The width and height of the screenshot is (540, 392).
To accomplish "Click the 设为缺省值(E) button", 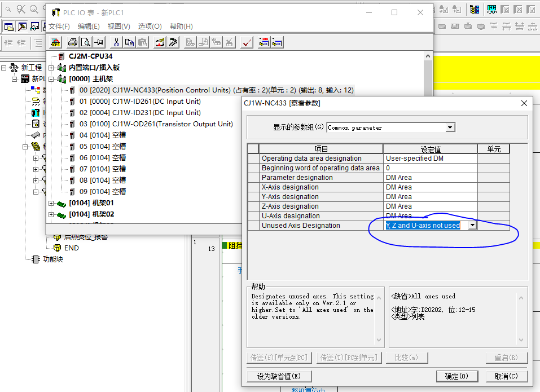I will [x=279, y=376].
